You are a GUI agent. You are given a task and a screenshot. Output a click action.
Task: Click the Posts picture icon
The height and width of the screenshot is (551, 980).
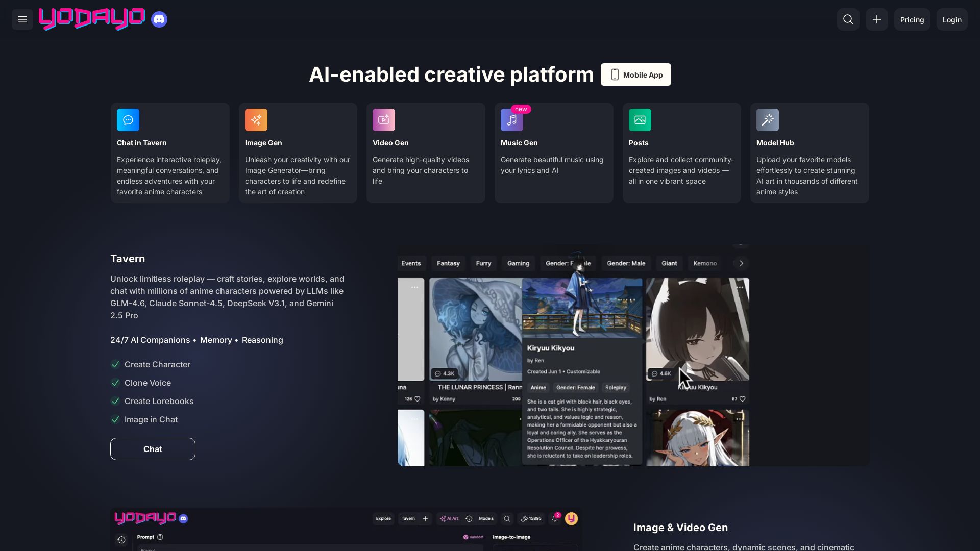point(640,120)
